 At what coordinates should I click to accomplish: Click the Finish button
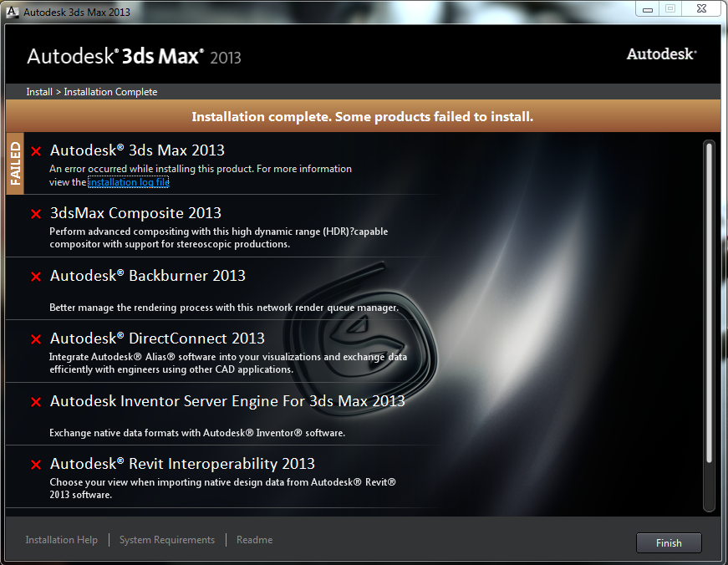[x=668, y=542]
